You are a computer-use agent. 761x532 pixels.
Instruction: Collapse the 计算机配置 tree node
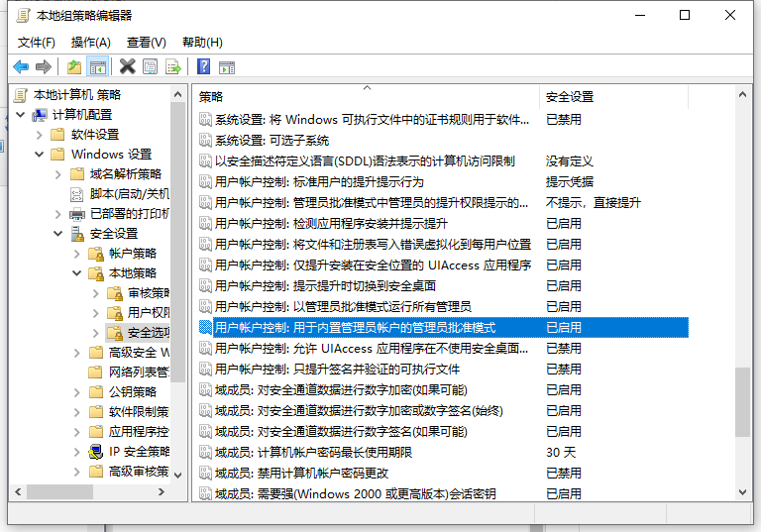point(21,115)
